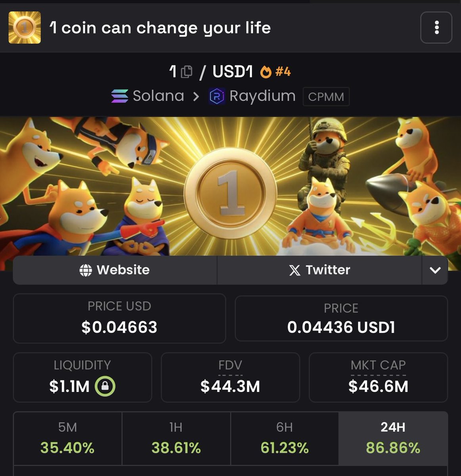The width and height of the screenshot is (461, 476).
Task: Select the 24H timeframe tab
Action: [x=393, y=438]
